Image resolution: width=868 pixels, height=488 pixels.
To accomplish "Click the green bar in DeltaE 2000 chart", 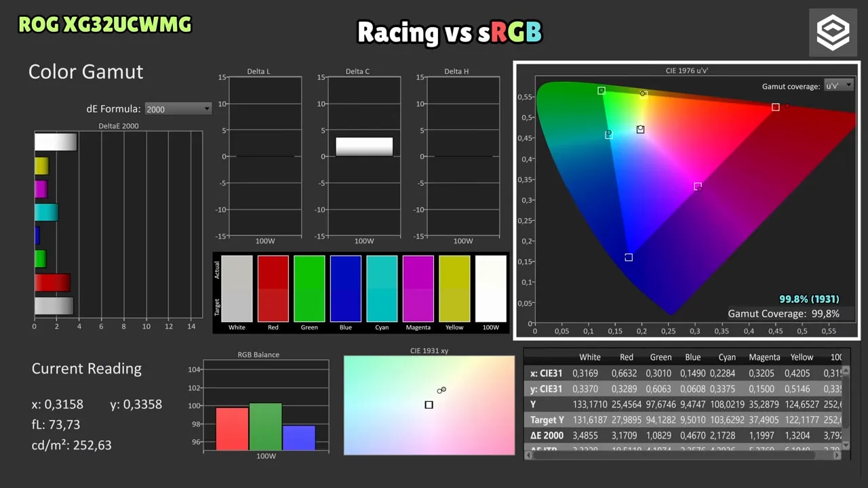I will pyautogui.click(x=41, y=259).
